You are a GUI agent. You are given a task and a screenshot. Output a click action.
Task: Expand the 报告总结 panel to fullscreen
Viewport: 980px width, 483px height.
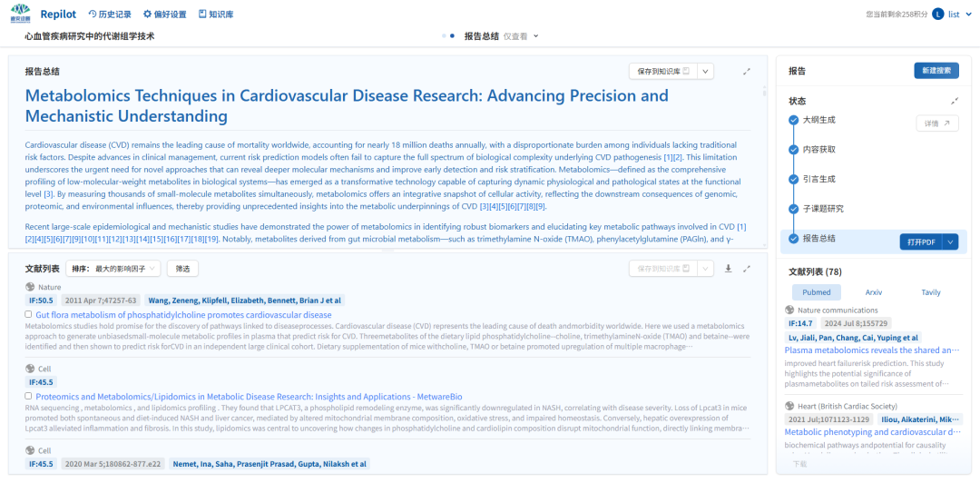747,72
